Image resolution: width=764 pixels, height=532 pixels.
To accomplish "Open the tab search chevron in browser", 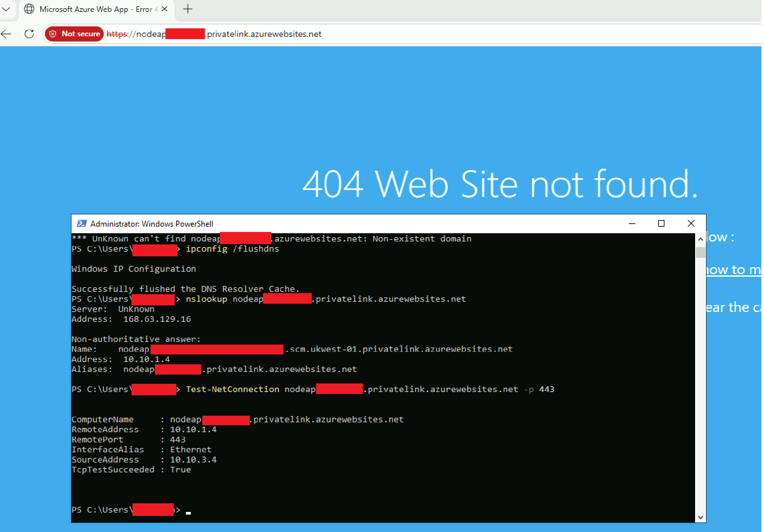I will [x=6, y=9].
